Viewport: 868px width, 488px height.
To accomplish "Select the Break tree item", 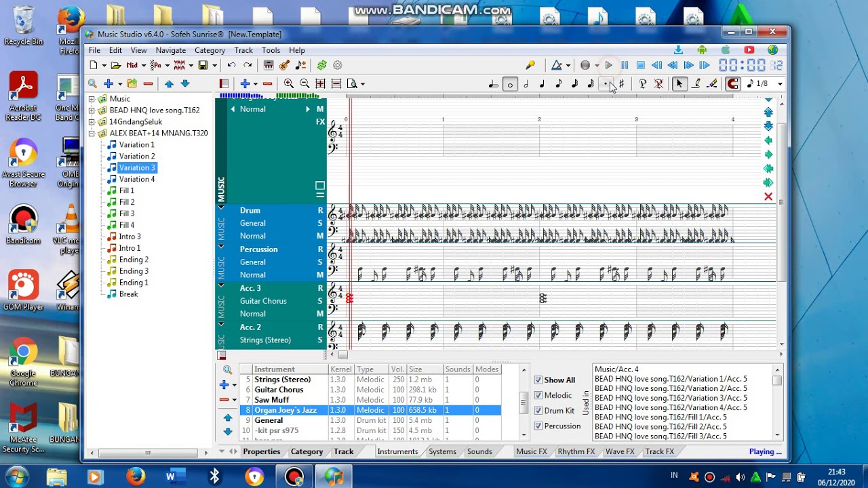I will point(128,294).
